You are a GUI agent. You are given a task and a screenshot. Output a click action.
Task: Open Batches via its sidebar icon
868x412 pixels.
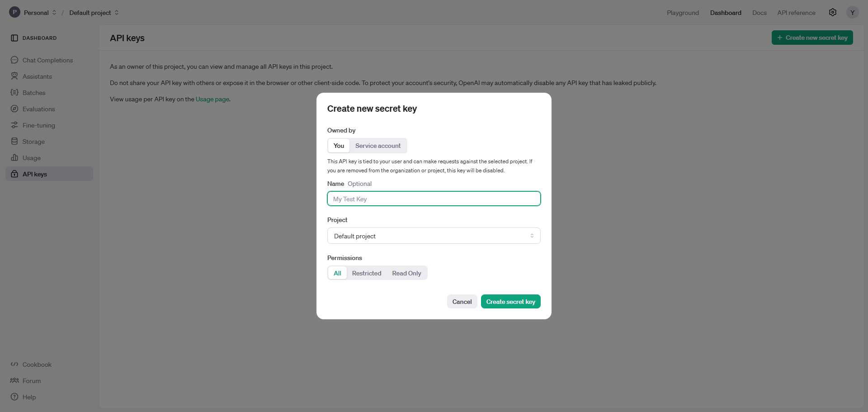[14, 93]
